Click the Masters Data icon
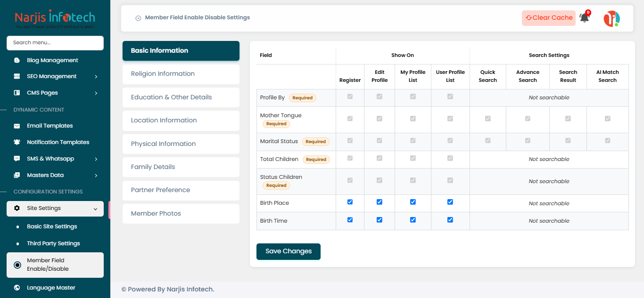This screenshot has height=298, width=644. tap(17, 175)
